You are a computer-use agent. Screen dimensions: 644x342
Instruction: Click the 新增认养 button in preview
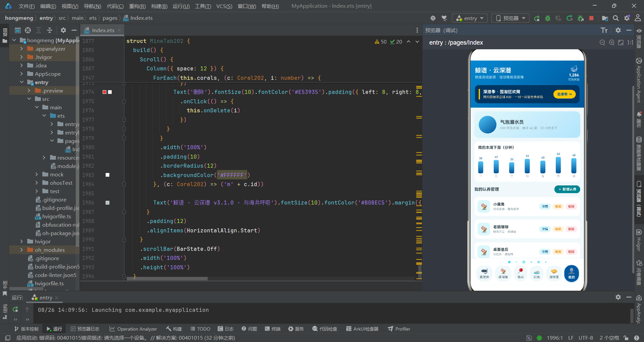click(567, 189)
